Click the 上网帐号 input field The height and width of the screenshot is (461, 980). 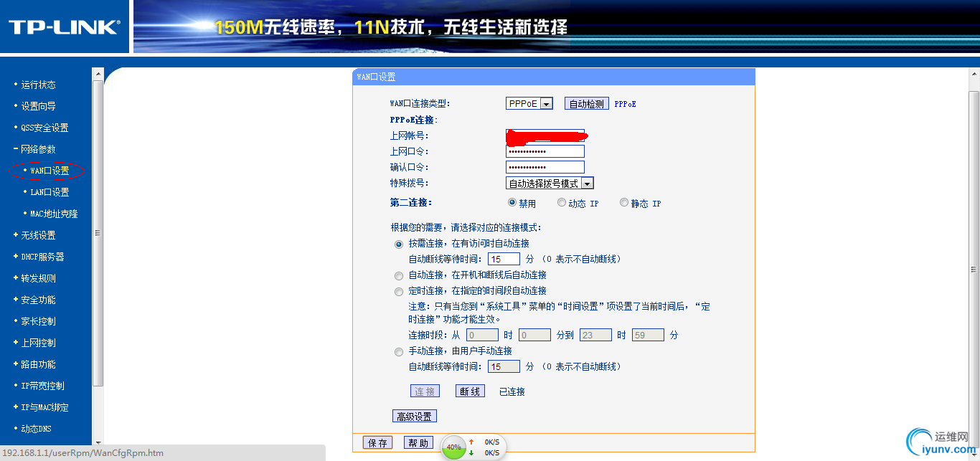click(x=545, y=136)
